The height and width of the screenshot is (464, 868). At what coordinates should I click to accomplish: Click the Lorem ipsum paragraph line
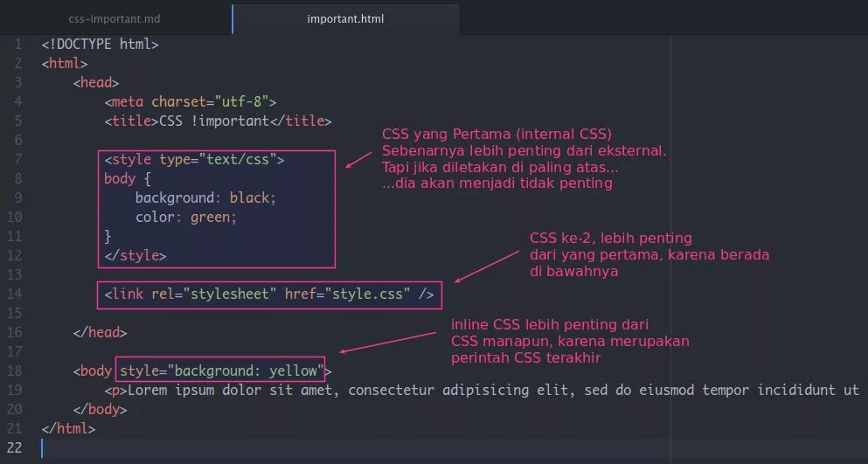482,391
